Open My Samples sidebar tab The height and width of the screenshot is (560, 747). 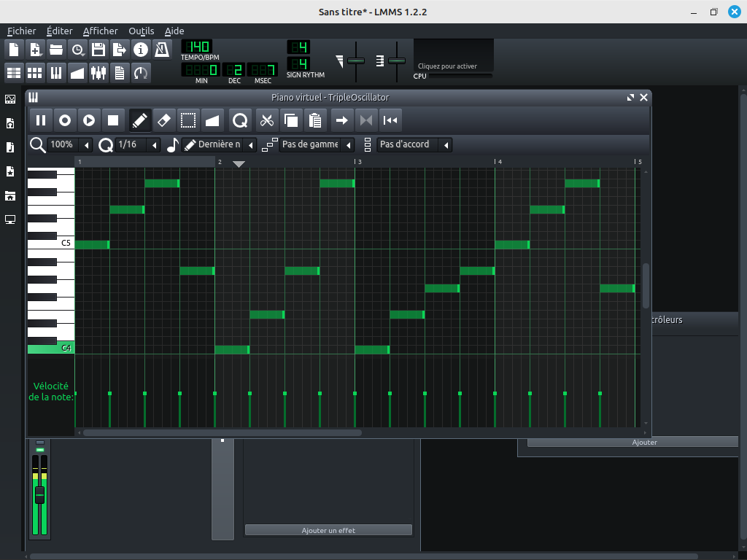point(10,147)
